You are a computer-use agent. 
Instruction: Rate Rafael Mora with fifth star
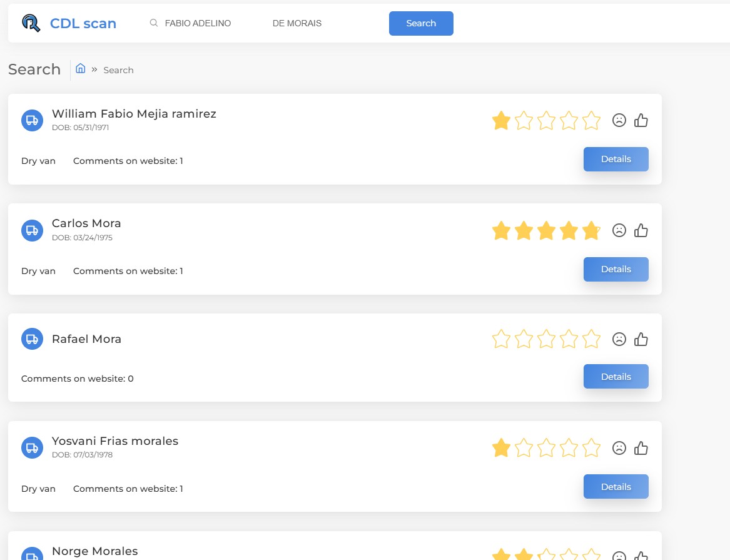coord(591,339)
